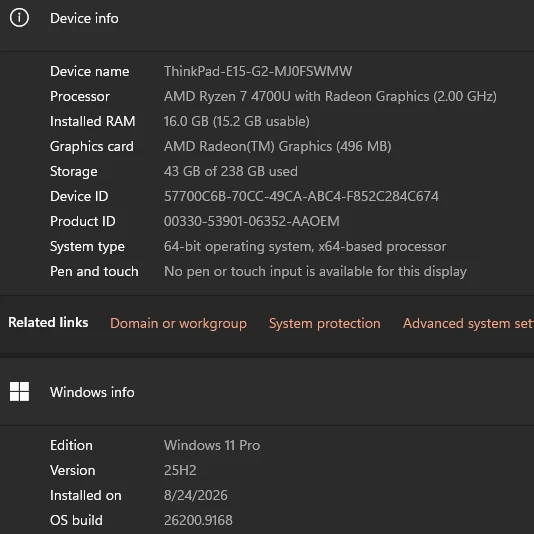Click the 64-bit operating system value
Image resolution: width=534 pixels, height=534 pixels.
[x=305, y=247]
